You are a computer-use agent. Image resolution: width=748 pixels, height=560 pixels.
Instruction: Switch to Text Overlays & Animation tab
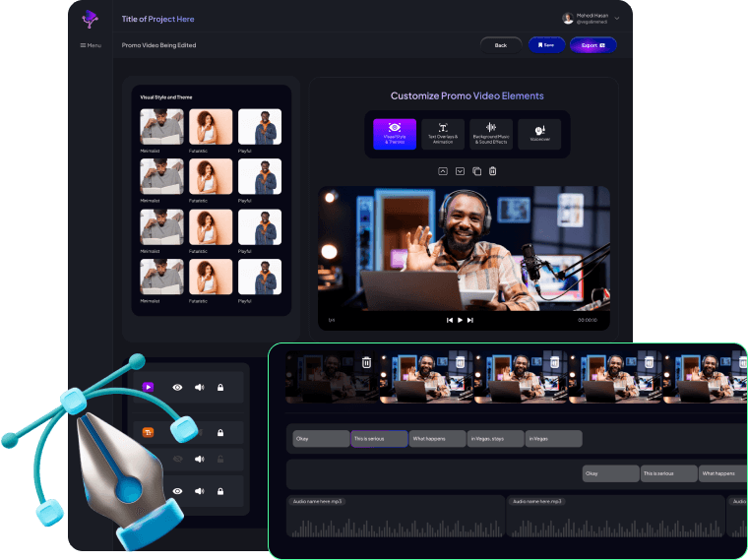pyautogui.click(x=443, y=134)
